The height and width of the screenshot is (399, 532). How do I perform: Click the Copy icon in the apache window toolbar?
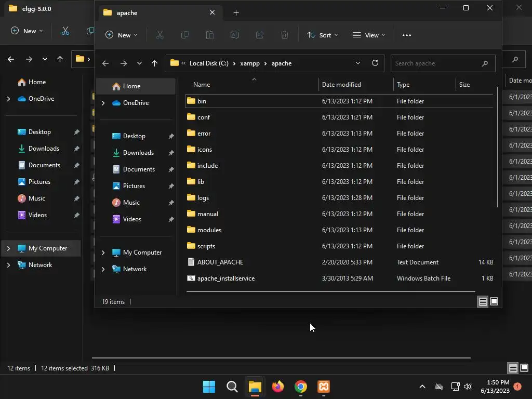(x=184, y=35)
